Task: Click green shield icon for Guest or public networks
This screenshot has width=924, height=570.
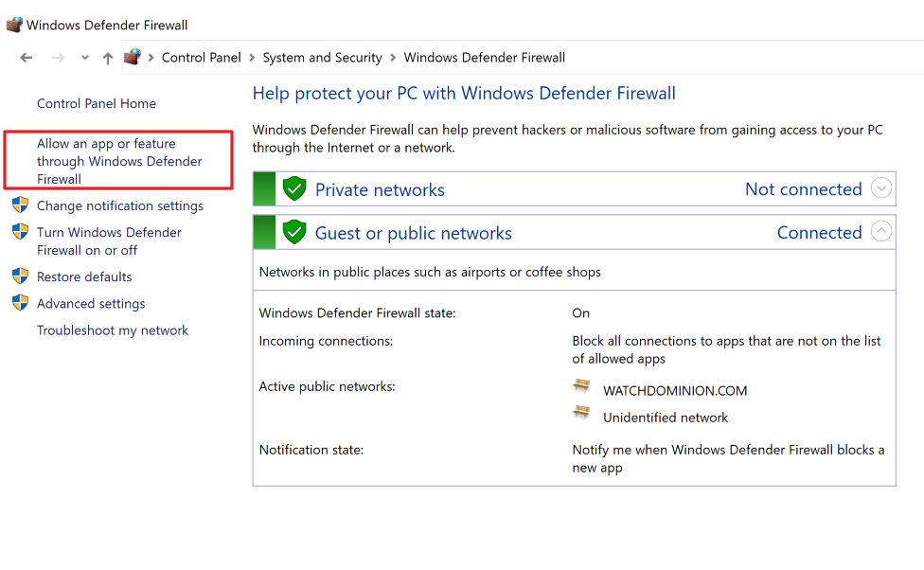Action: (294, 232)
